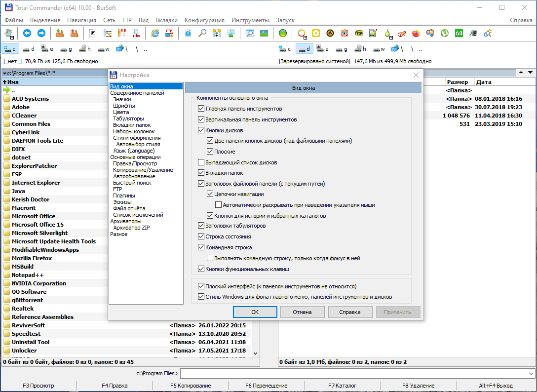This screenshot has width=537, height=392.
Task: Click right panel directory history down arrow
Action: click(x=530, y=73)
